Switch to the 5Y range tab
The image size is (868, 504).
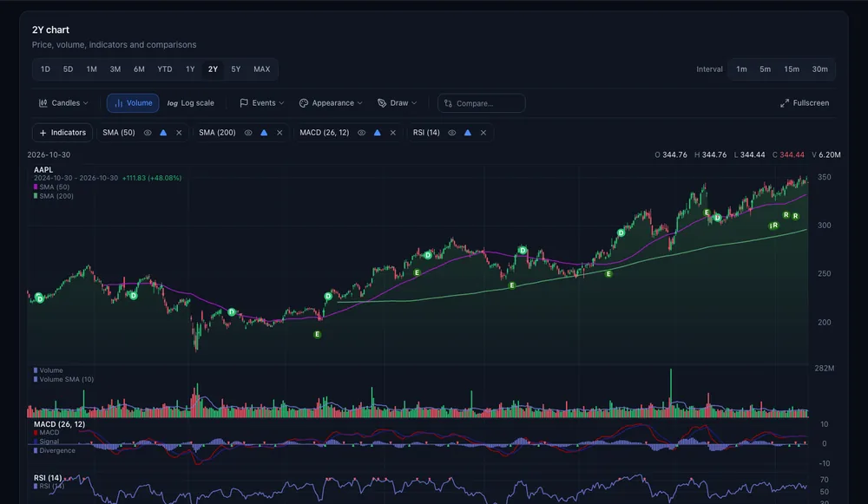[236, 69]
